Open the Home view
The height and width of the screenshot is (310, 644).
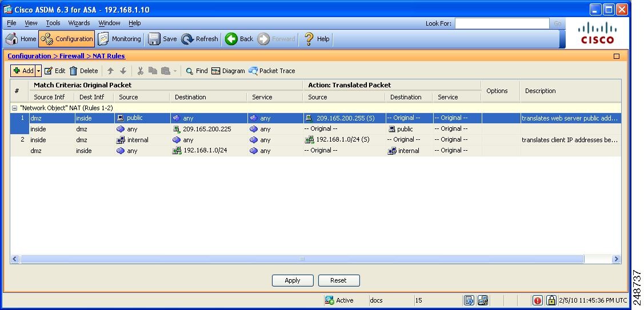click(22, 39)
